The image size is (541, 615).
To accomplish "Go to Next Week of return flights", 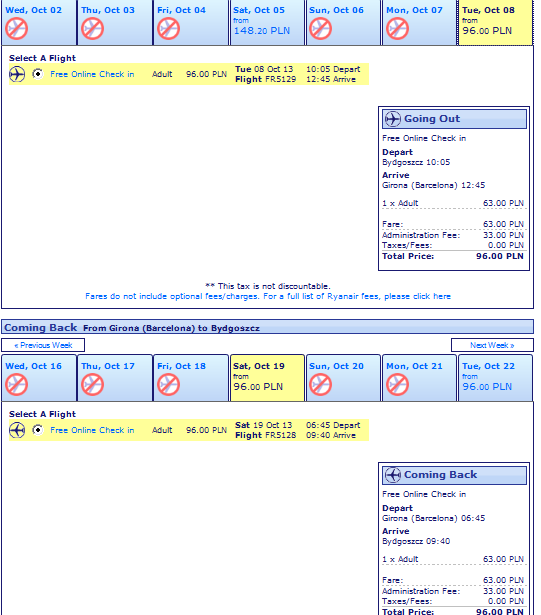I will pyautogui.click(x=492, y=345).
